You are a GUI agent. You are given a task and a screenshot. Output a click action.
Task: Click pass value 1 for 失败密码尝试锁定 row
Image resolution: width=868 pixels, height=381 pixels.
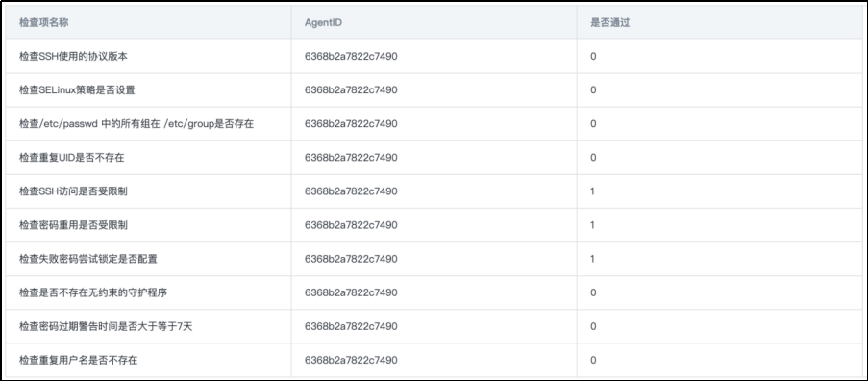593,259
